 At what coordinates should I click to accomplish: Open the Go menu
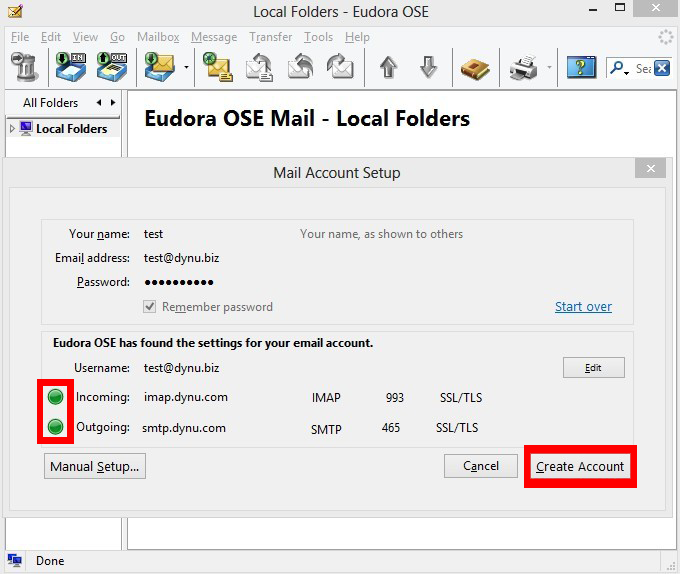pyautogui.click(x=117, y=37)
